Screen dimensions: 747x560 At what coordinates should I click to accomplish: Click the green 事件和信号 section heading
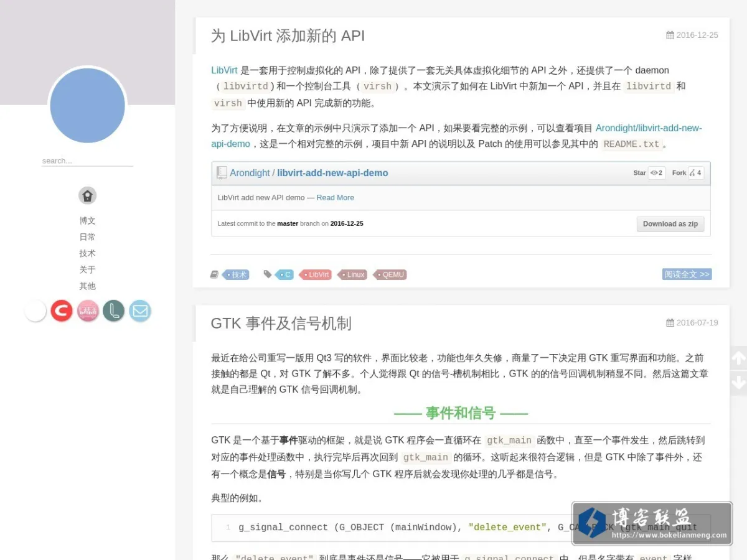click(461, 413)
